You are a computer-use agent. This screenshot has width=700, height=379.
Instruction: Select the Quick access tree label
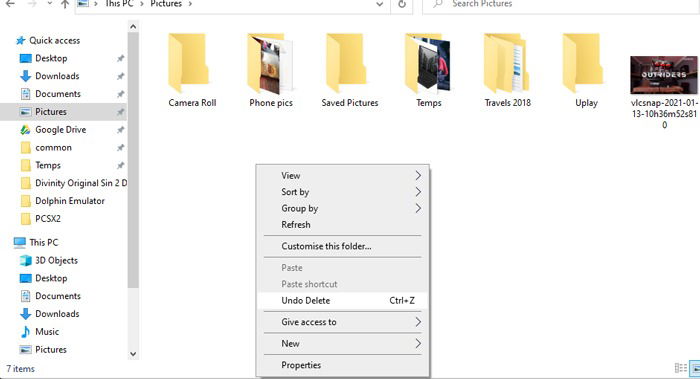coord(54,41)
